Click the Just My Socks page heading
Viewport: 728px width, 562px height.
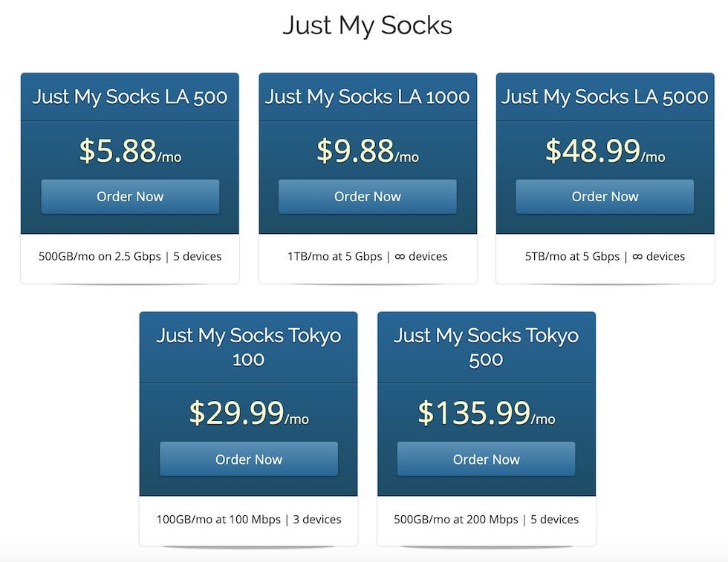click(x=367, y=25)
